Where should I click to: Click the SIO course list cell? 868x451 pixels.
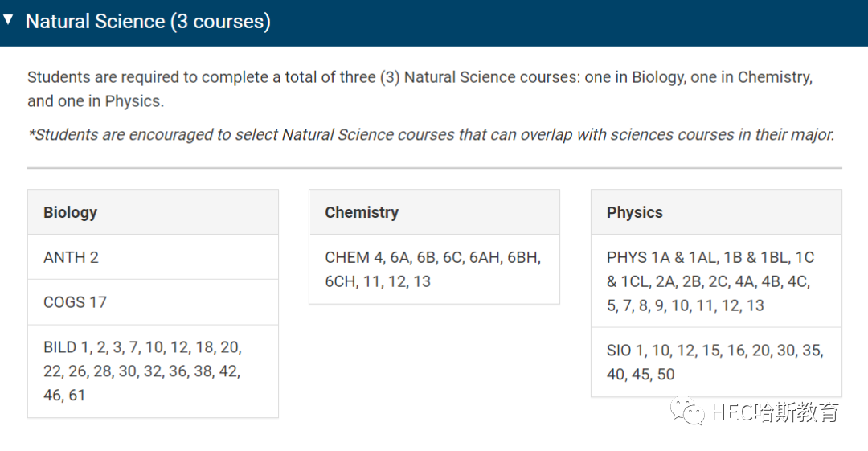pos(716,363)
